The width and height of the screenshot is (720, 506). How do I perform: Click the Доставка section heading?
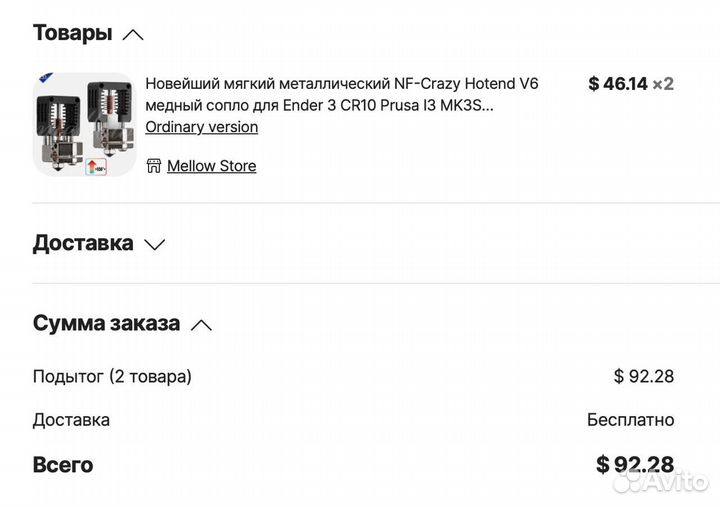click(x=83, y=243)
